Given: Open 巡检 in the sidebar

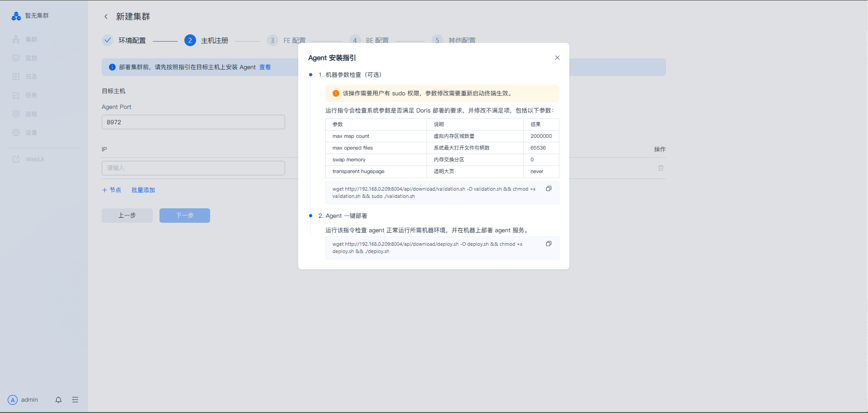Looking at the screenshot, I should click(31, 114).
